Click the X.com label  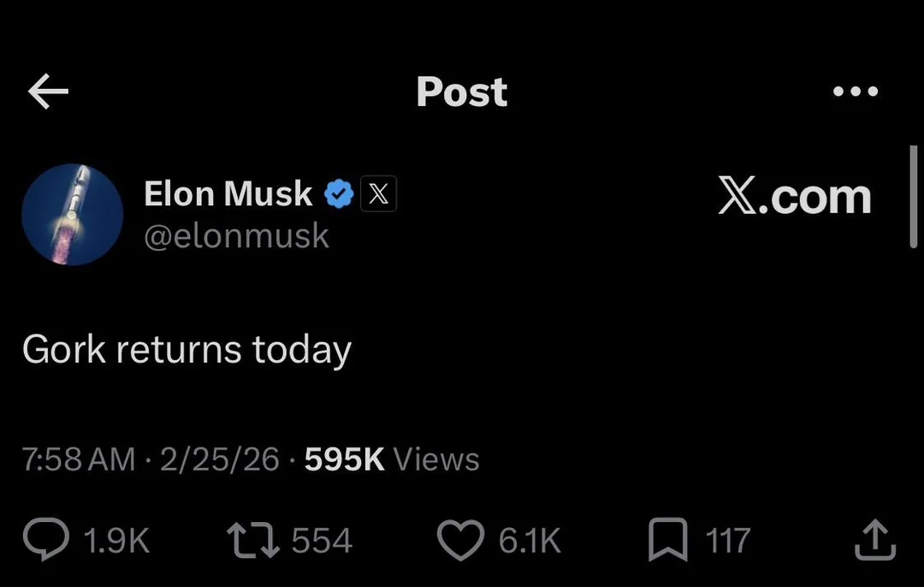794,196
